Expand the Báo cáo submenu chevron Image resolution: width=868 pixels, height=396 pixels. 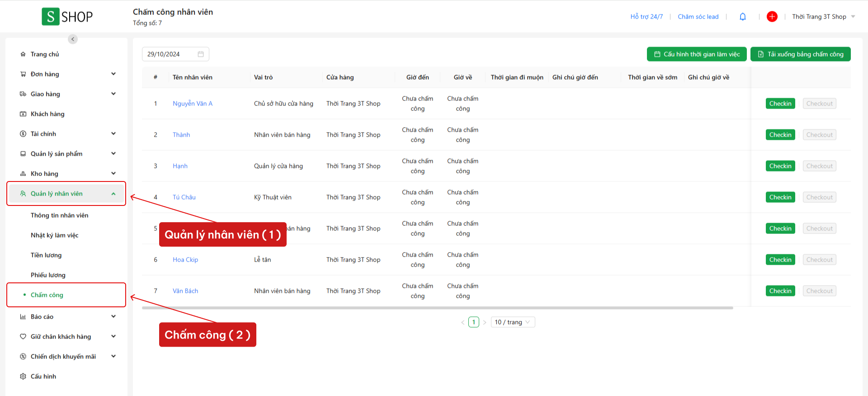point(113,316)
